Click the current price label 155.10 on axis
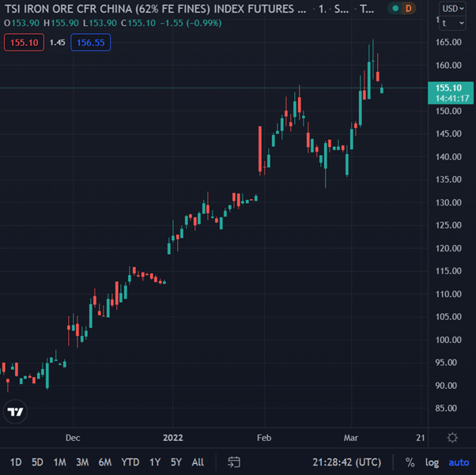This screenshot has height=475, width=476. [x=451, y=93]
